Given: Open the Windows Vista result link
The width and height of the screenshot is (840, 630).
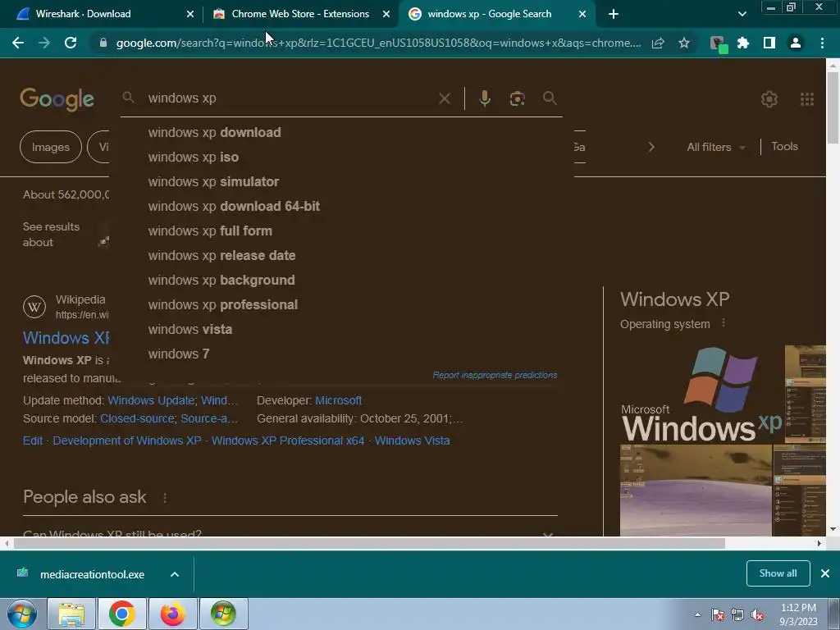Looking at the screenshot, I should pos(412,441).
